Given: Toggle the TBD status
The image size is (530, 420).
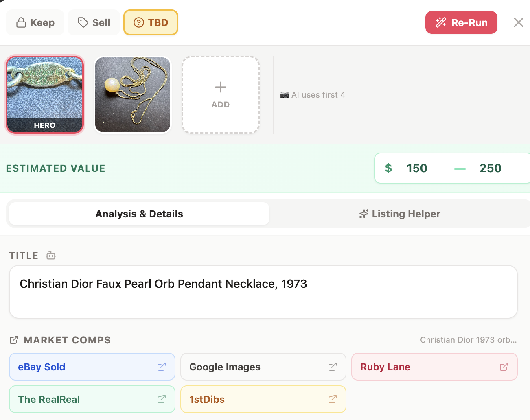Looking at the screenshot, I should [x=151, y=22].
